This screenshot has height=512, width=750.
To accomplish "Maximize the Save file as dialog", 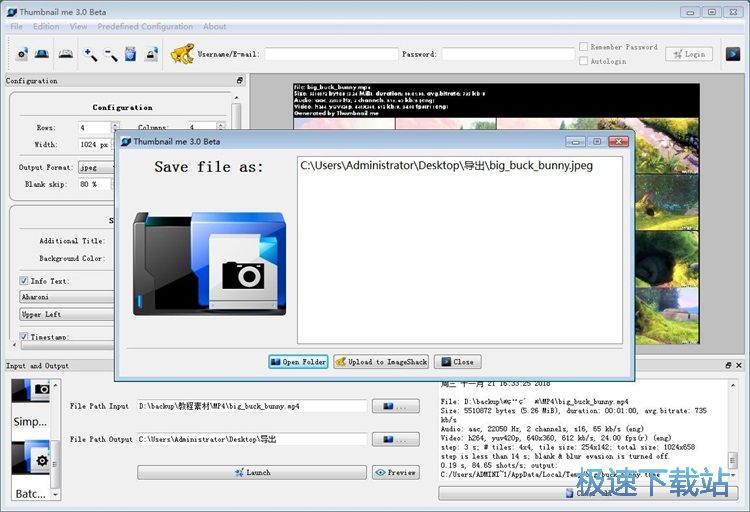I will (x=597, y=142).
